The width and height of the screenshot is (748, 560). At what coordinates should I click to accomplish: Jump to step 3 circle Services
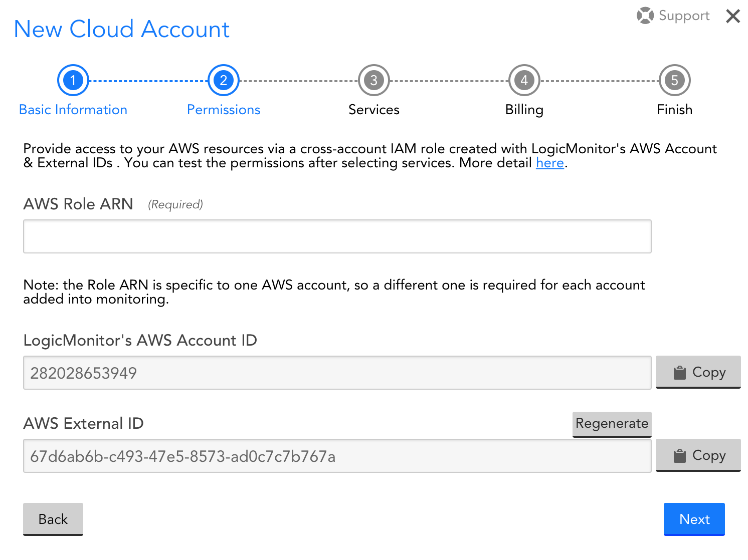pos(374,80)
